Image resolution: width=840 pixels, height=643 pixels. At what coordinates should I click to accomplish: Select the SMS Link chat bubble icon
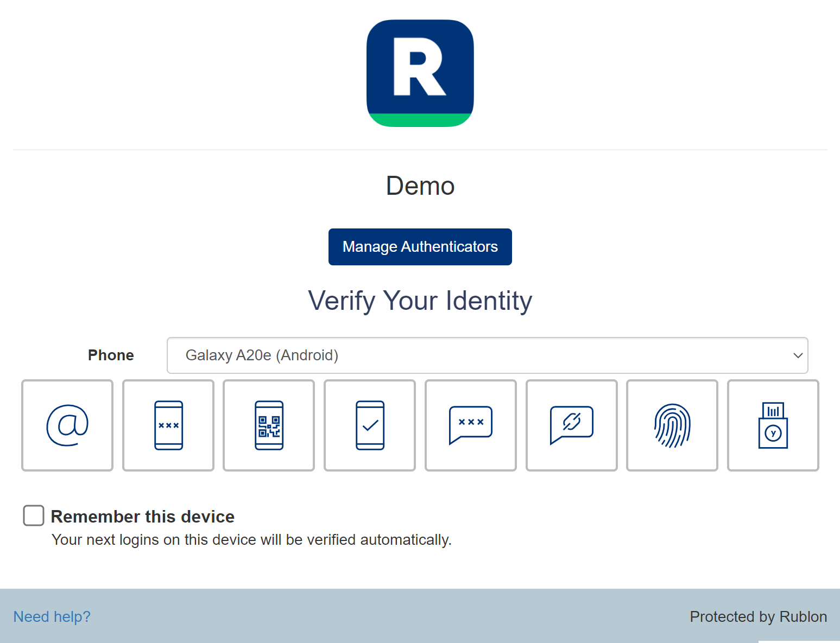[571, 425]
